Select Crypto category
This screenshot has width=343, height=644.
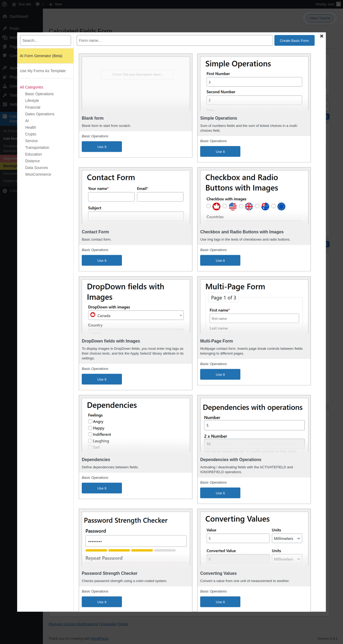click(31, 134)
